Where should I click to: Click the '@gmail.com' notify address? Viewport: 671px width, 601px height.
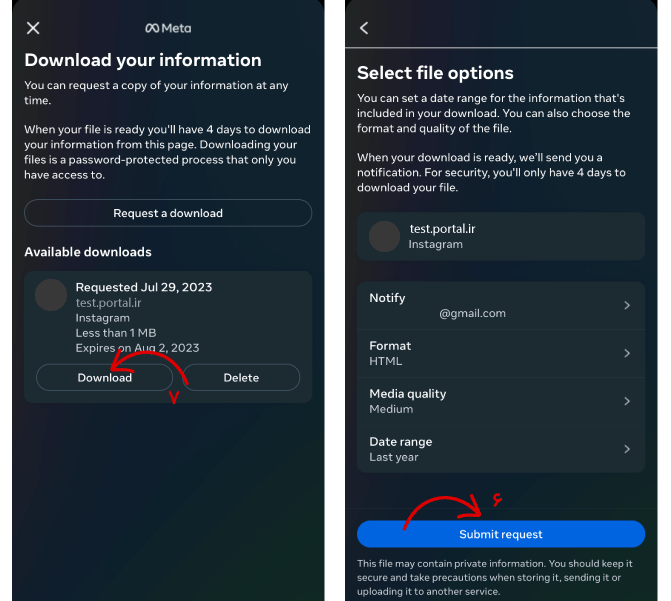[x=472, y=313]
